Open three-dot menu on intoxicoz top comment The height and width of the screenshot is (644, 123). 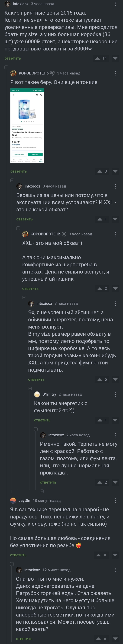(115, 4)
